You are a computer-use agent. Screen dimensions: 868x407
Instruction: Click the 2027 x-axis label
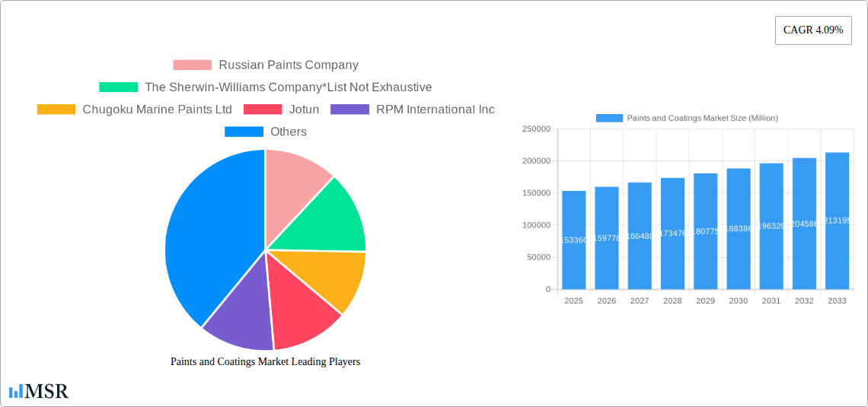pos(640,300)
